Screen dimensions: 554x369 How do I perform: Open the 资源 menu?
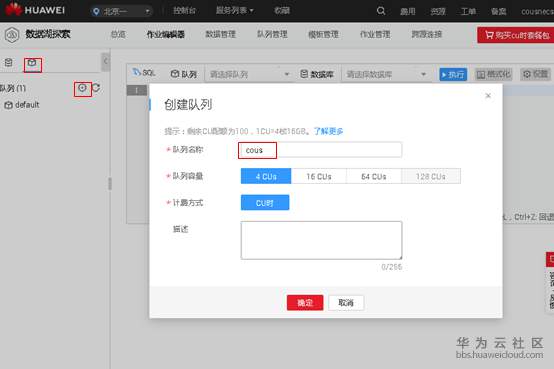pyautogui.click(x=438, y=12)
